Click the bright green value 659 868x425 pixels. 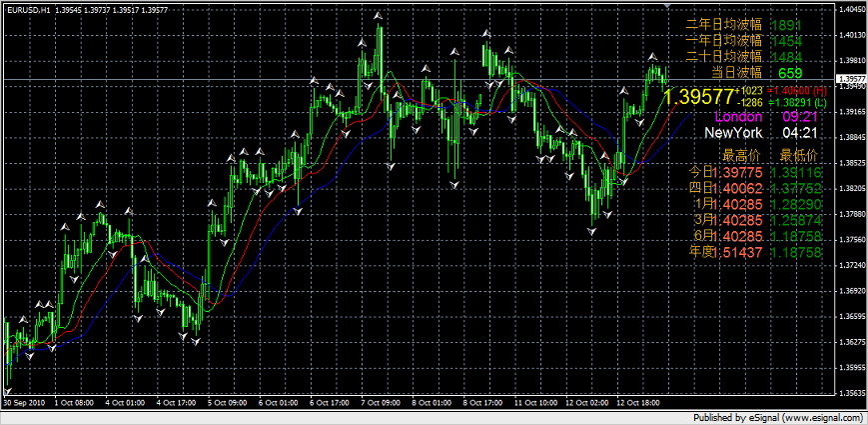coord(790,73)
